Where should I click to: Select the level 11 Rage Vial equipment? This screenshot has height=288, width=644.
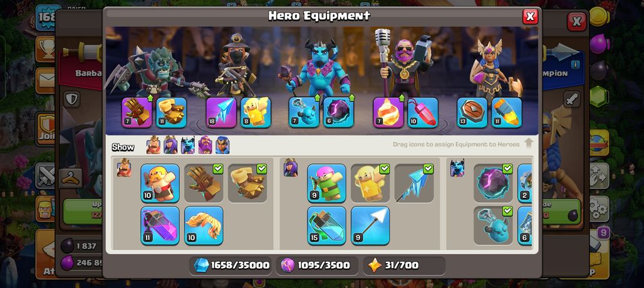(x=160, y=225)
